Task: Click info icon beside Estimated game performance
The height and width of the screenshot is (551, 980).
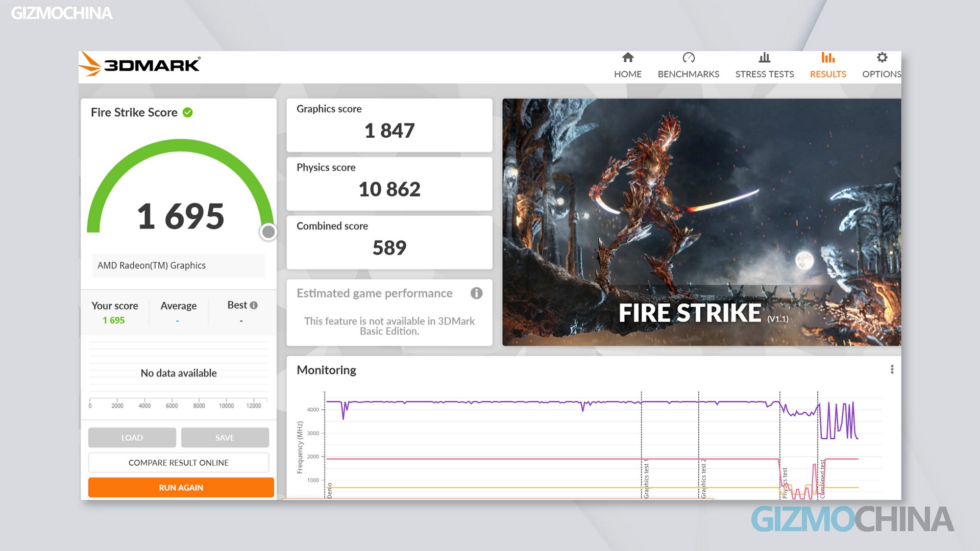Action: [x=476, y=293]
